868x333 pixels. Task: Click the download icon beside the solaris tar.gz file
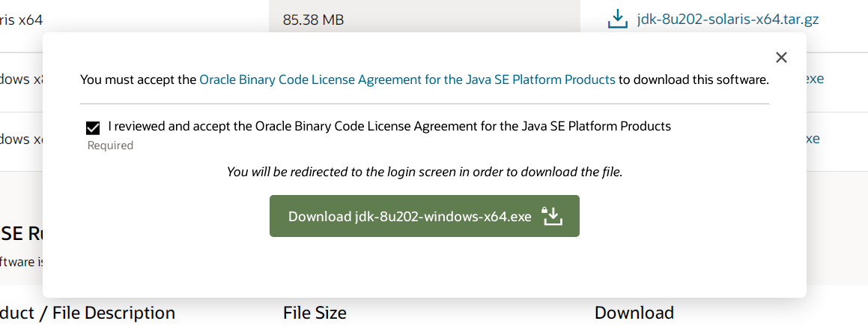[x=617, y=19]
